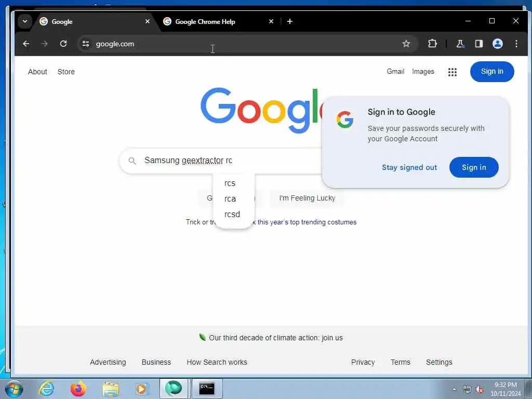Open the Store link
The height and width of the screenshot is (399, 532).
[x=66, y=72]
